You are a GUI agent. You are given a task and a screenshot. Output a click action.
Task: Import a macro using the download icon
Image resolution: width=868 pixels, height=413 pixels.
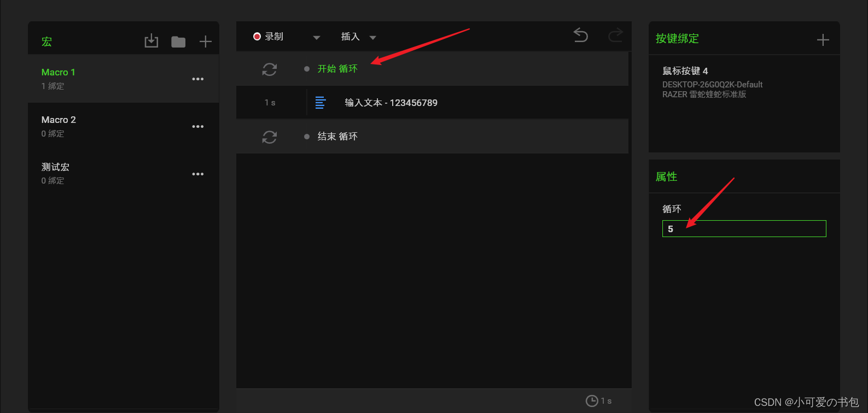(x=151, y=42)
